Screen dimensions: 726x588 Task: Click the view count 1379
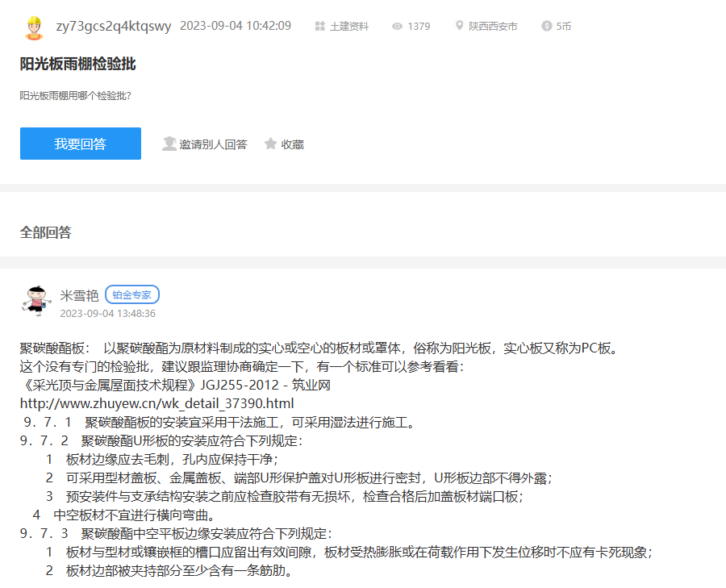[419, 27]
